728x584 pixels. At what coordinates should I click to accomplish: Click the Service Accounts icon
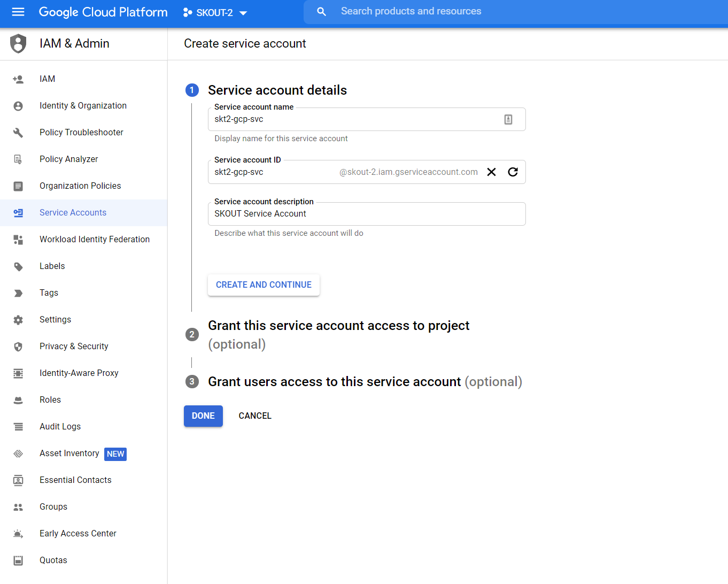pos(18,213)
